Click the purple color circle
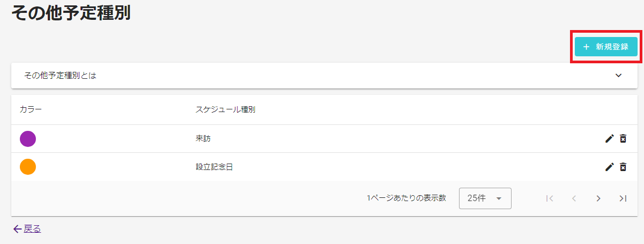 (x=28, y=139)
